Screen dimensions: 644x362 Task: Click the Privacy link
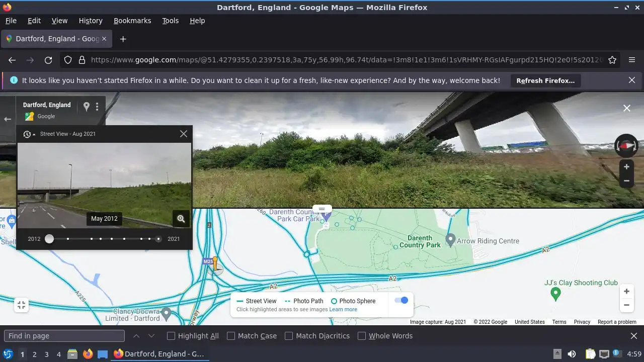[x=582, y=322]
